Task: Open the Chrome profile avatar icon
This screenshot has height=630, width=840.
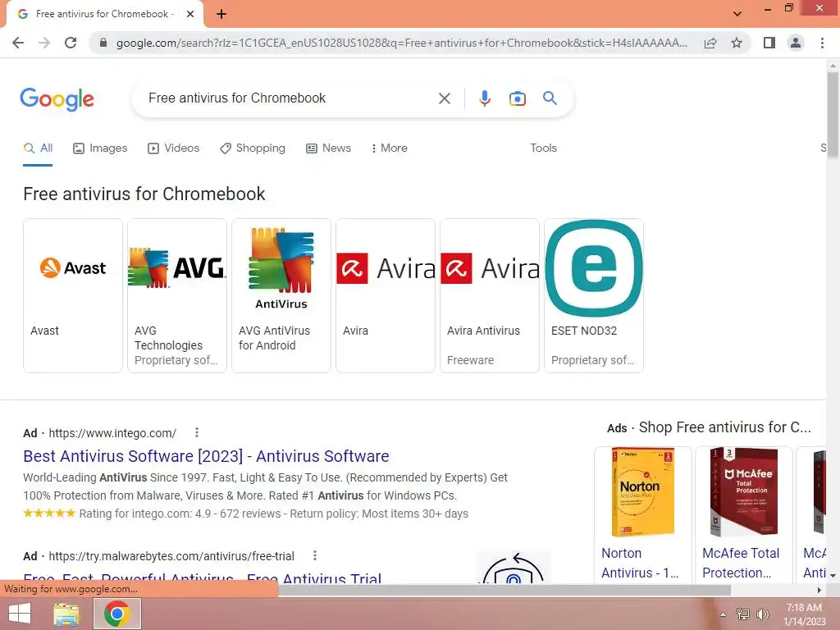Action: (x=796, y=43)
